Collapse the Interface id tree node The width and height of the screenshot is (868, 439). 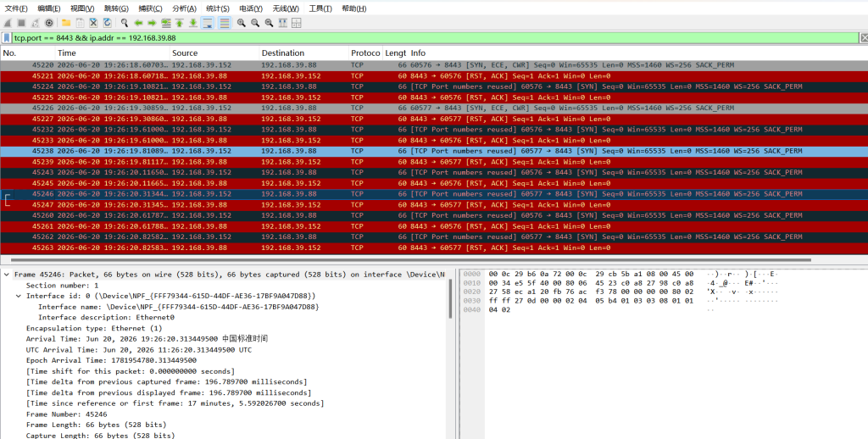[x=19, y=296]
